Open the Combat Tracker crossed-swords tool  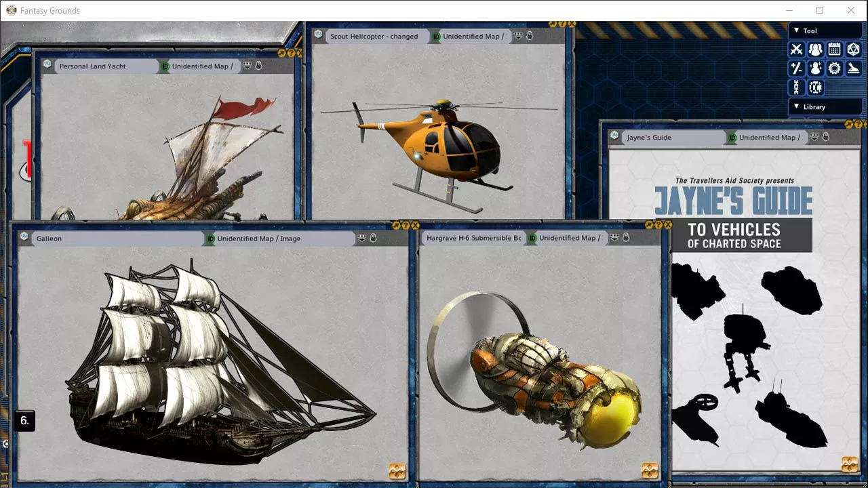click(x=796, y=49)
